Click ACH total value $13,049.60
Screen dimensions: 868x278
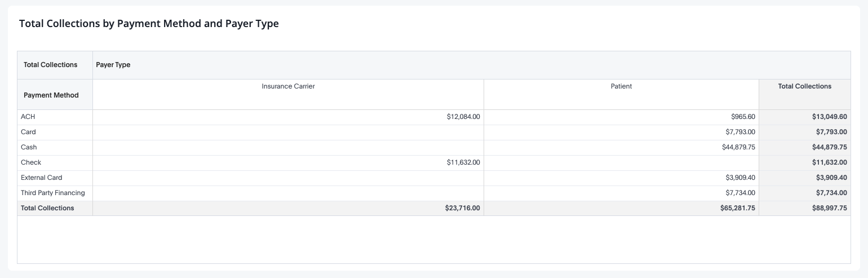click(829, 117)
